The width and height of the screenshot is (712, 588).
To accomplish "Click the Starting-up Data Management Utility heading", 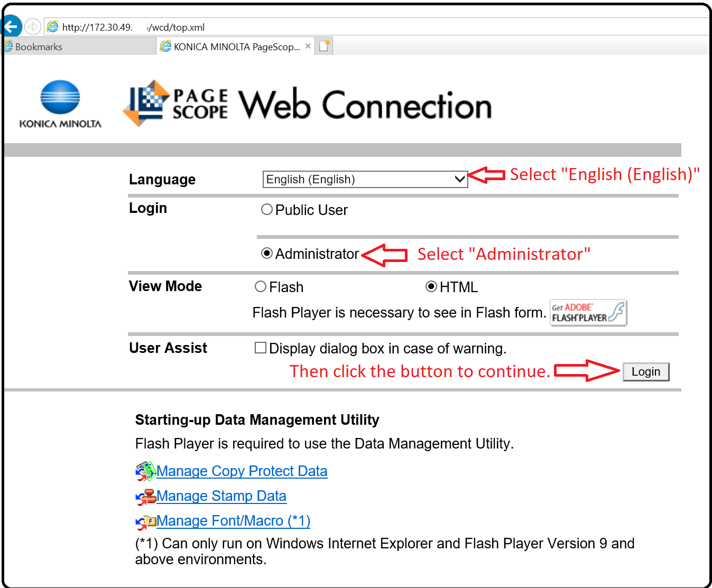I will click(x=257, y=420).
